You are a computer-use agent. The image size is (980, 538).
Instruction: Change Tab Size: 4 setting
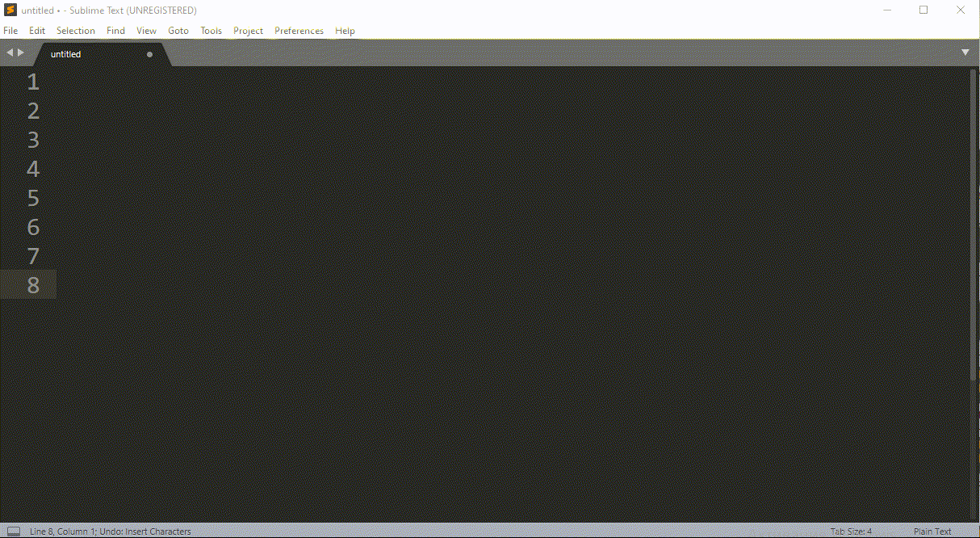pos(852,532)
